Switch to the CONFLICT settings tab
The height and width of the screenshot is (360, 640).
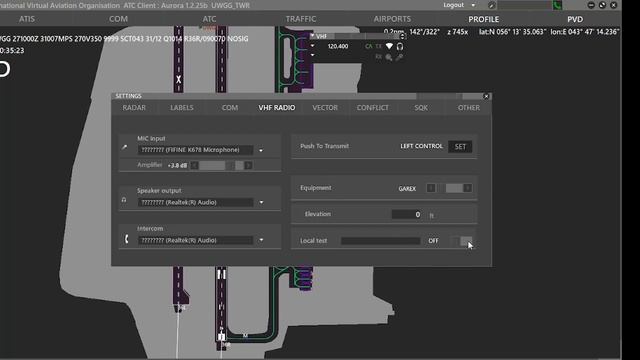click(373, 108)
